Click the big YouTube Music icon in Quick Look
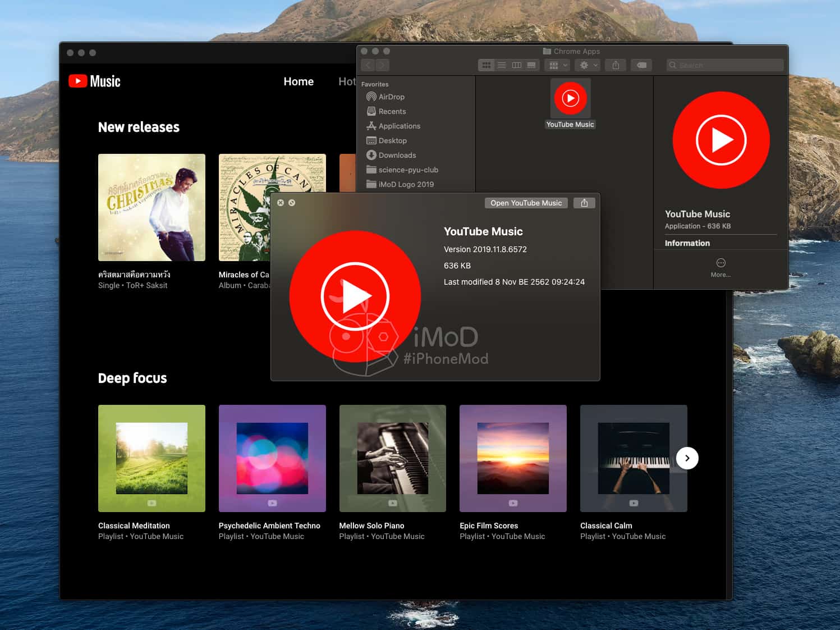The width and height of the screenshot is (840, 630). [355, 296]
